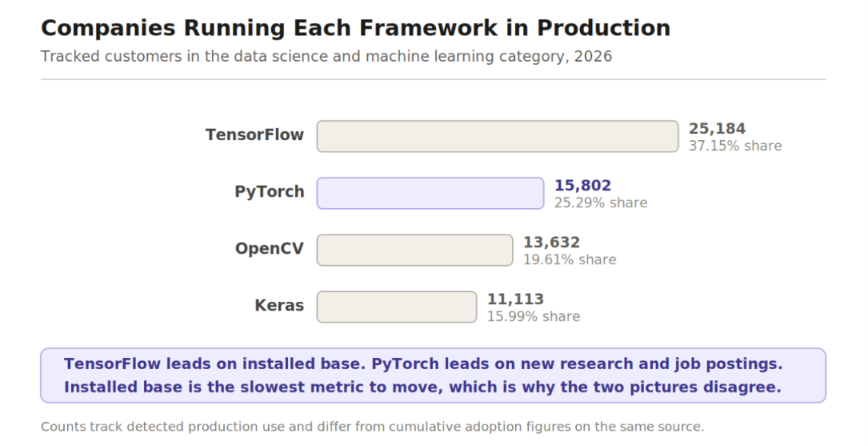
Task: Click '15.99% share' text
Action: point(534,316)
